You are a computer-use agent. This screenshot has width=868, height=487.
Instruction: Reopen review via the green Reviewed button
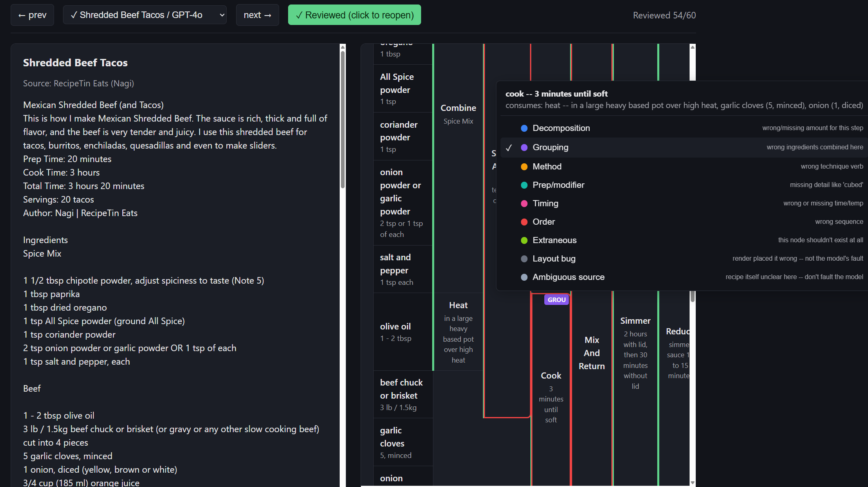354,15
